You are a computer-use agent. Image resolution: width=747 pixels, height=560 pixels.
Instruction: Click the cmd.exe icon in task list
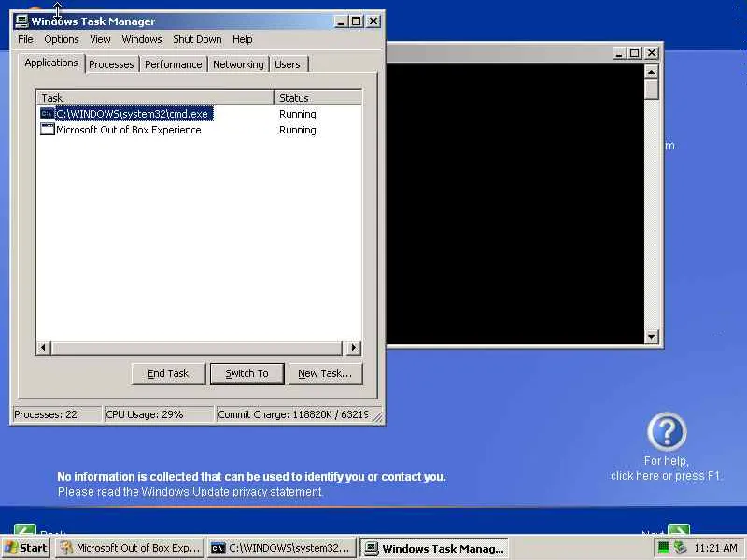click(48, 114)
